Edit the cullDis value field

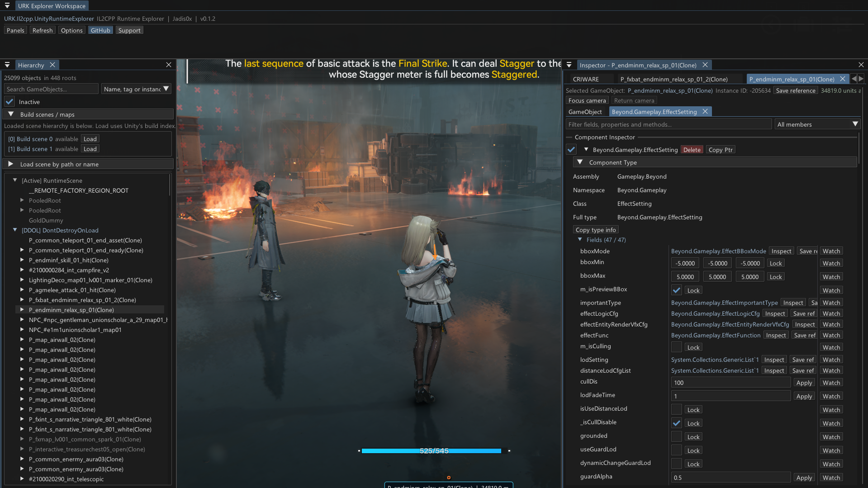(731, 383)
